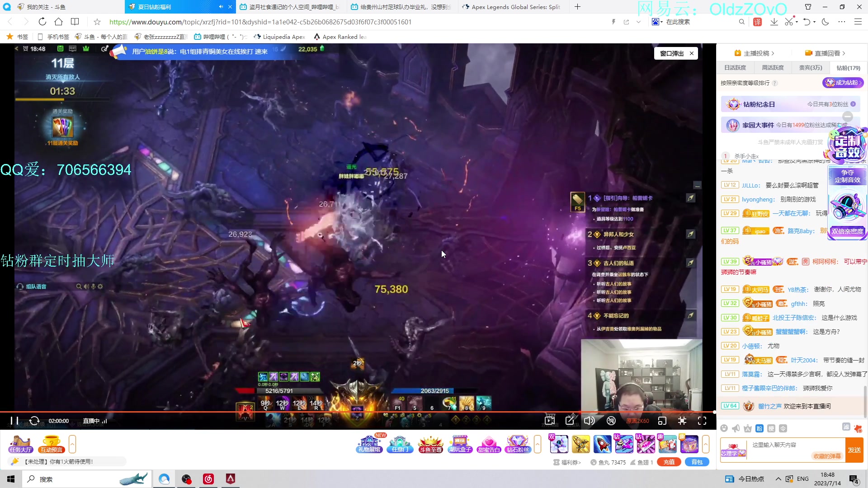Open help icon next to 按照亲密度等级排行
The width and height of the screenshot is (868, 488).
click(x=775, y=83)
